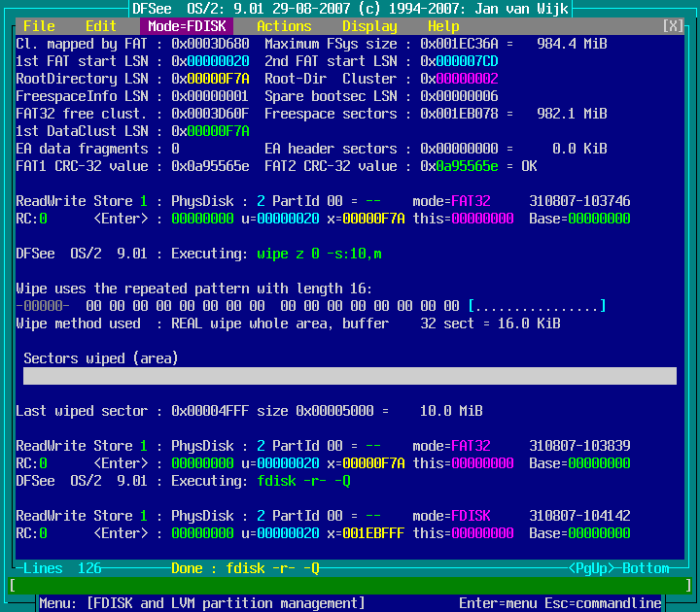Click the Bottom scroll position indicator
This screenshot has height=612, width=700.
tap(646, 568)
